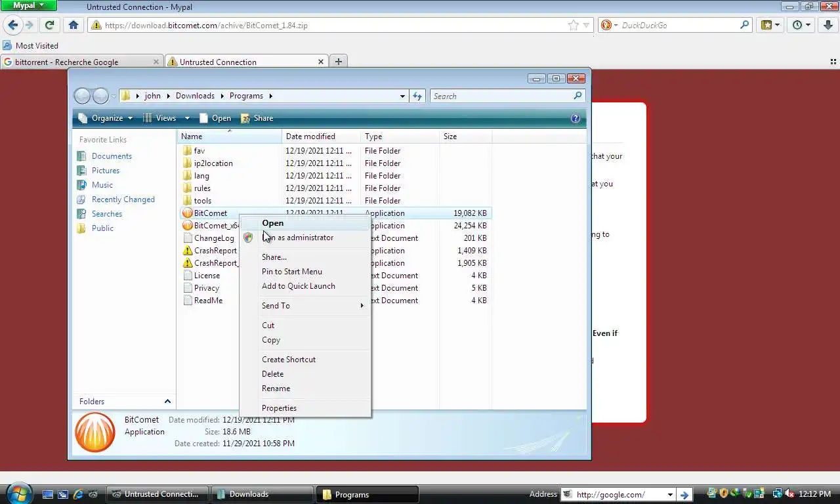This screenshot has width=840, height=504.
Task: Open the browser history clock button
Action: pos(801,25)
